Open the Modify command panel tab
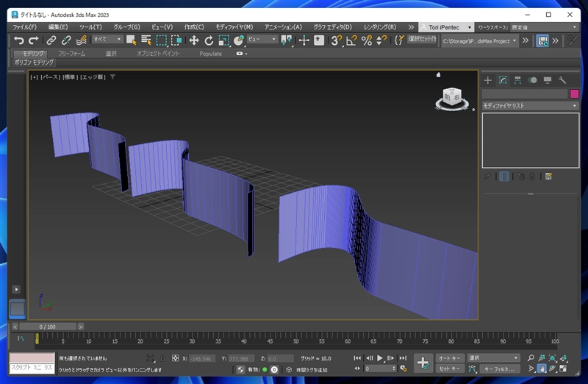The image size is (588, 384). pyautogui.click(x=503, y=80)
